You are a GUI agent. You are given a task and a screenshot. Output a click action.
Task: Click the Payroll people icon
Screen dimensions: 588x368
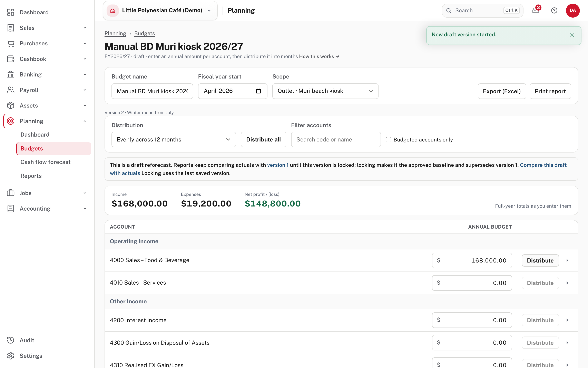click(x=10, y=90)
